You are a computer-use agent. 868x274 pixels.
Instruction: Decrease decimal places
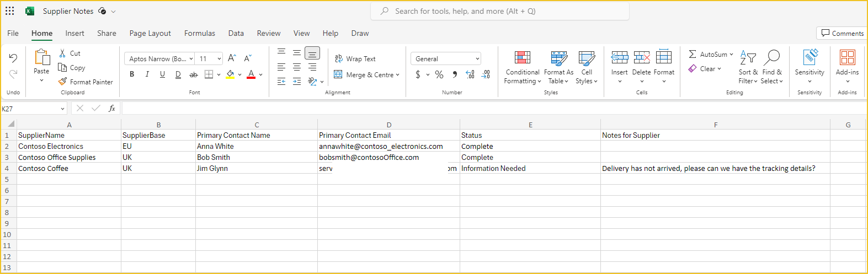coord(486,74)
